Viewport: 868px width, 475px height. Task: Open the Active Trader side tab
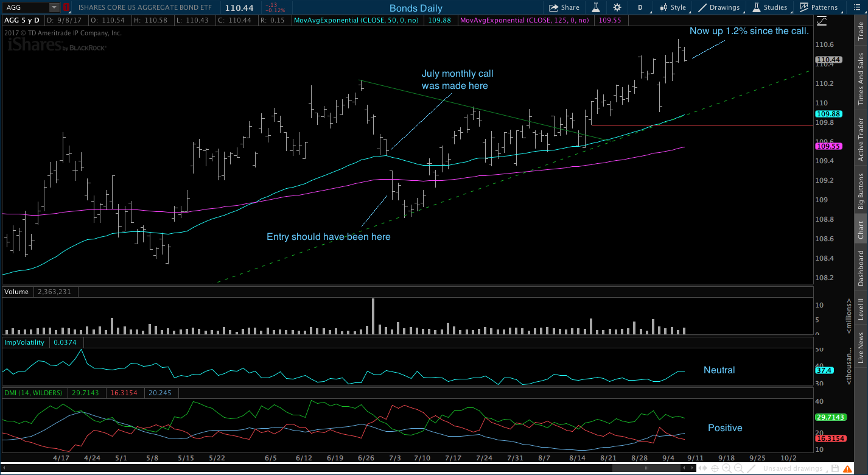[x=861, y=139]
